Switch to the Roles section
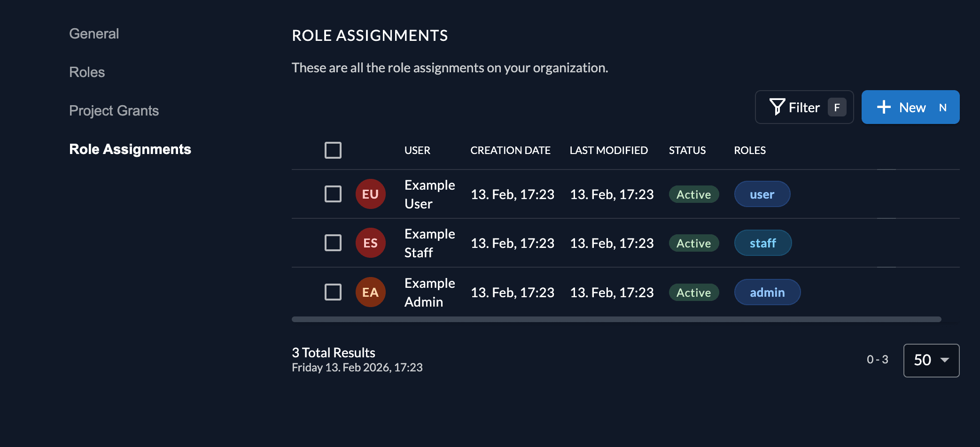The width and height of the screenshot is (980, 447). point(87,72)
